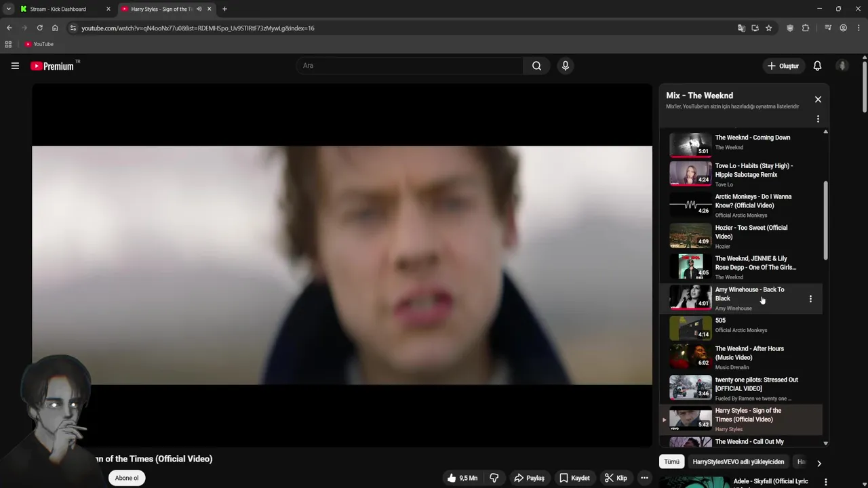868x488 pixels.
Task: Like the video with thumbs up
Action: [461, 478]
